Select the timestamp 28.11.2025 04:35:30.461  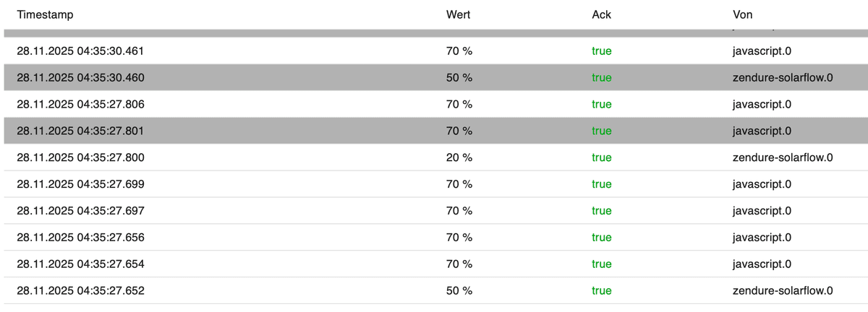point(80,51)
